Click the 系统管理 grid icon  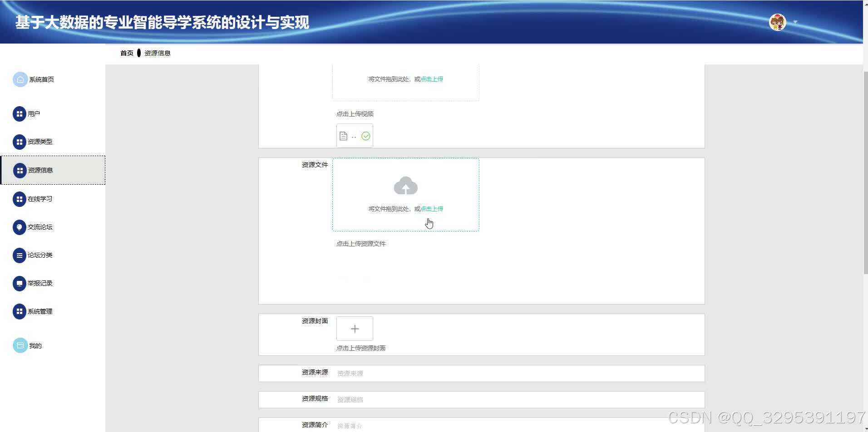click(x=20, y=311)
